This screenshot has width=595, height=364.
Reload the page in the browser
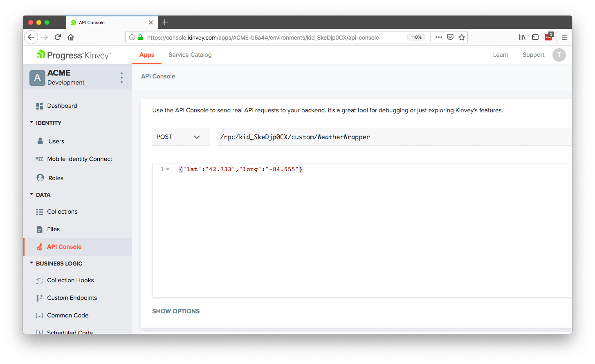(58, 37)
